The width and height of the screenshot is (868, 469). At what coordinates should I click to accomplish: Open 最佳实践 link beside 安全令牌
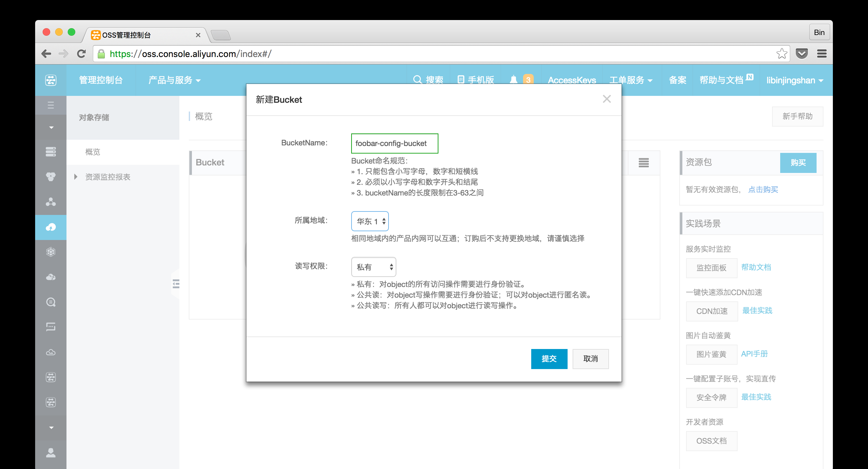[x=756, y=397]
